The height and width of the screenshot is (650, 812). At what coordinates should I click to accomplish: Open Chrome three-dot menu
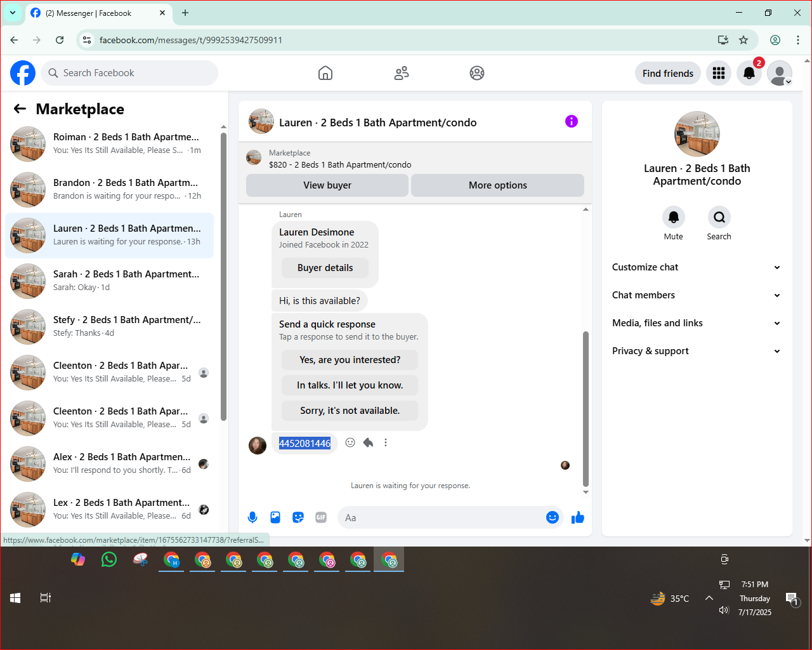[798, 40]
